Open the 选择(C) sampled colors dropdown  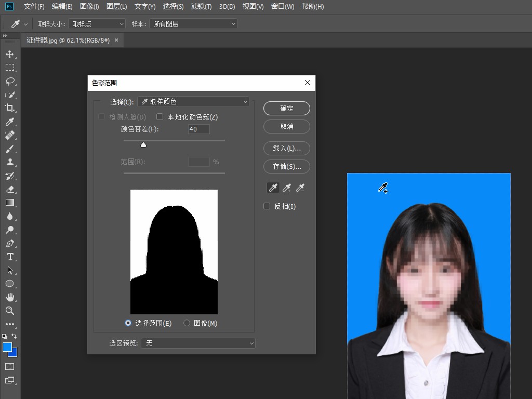pyautogui.click(x=193, y=102)
